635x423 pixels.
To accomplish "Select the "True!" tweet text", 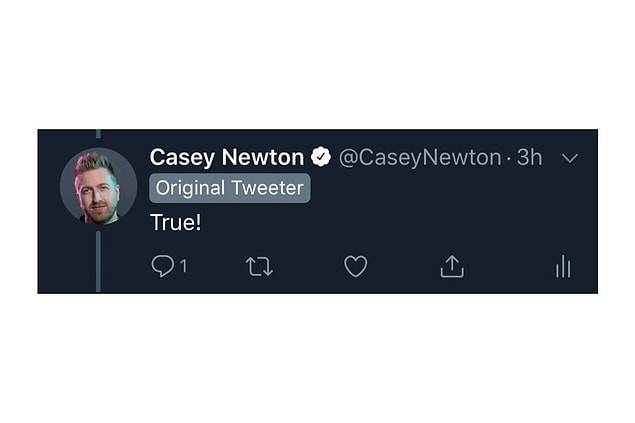I will pyautogui.click(x=175, y=222).
